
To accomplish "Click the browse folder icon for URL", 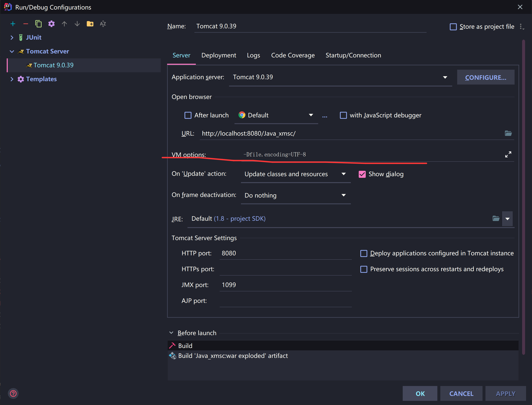I will click(x=508, y=133).
